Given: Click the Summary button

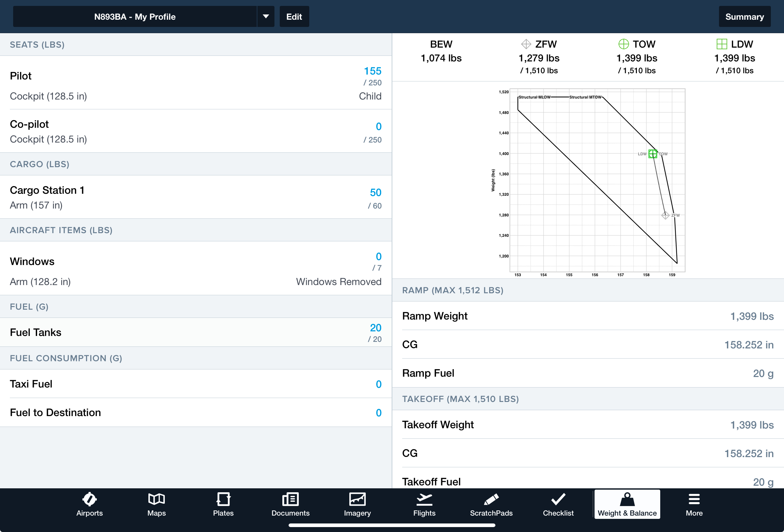Looking at the screenshot, I should pyautogui.click(x=744, y=16).
